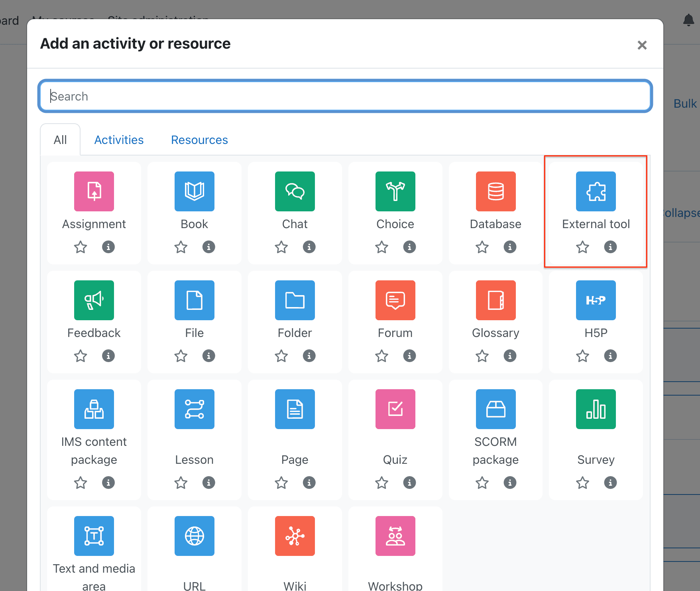Select the Forum activity icon
The height and width of the screenshot is (591, 700).
coord(395,300)
